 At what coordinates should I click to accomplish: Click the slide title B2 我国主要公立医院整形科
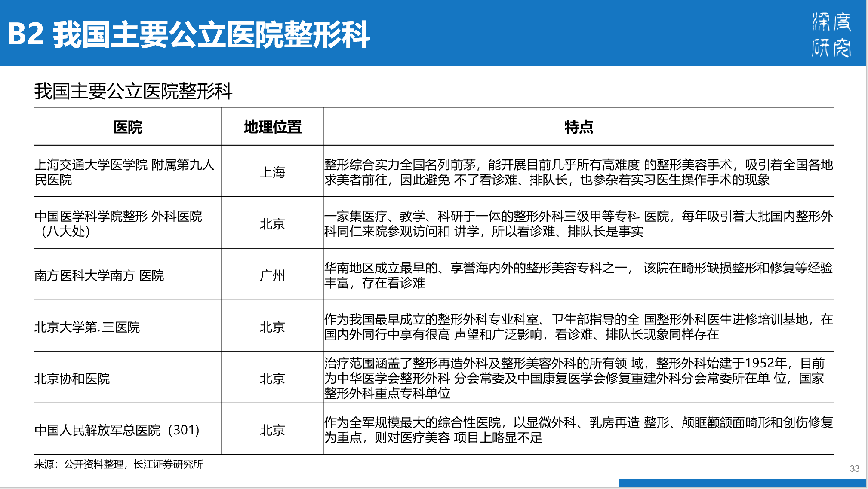tap(188, 34)
